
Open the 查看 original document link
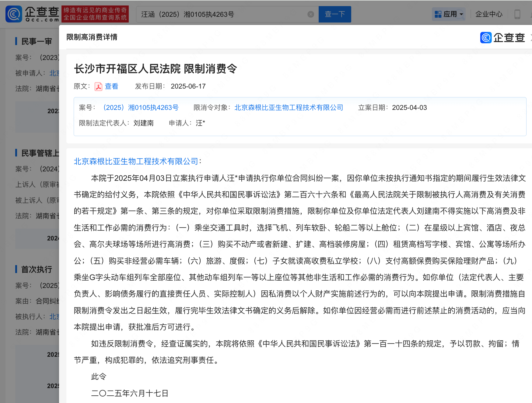tap(111, 86)
